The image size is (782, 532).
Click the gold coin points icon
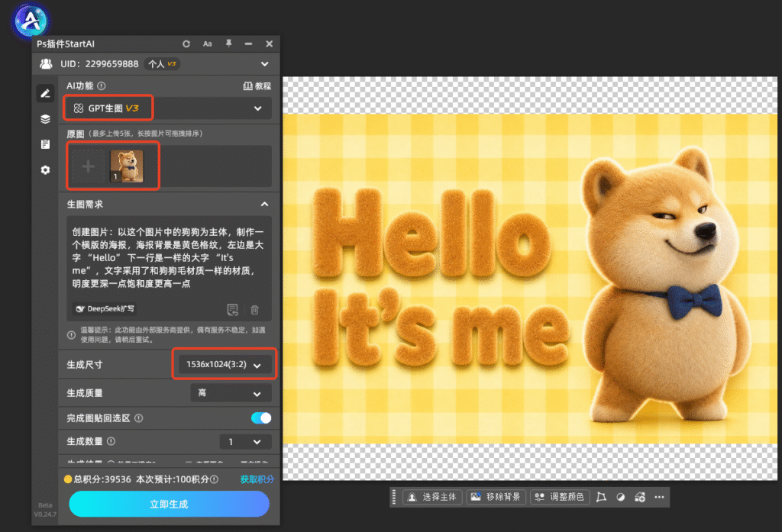pos(68,479)
